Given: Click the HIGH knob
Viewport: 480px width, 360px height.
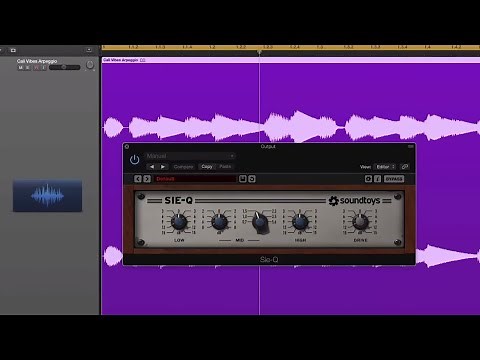Looking at the screenshot, I should click(300, 222).
